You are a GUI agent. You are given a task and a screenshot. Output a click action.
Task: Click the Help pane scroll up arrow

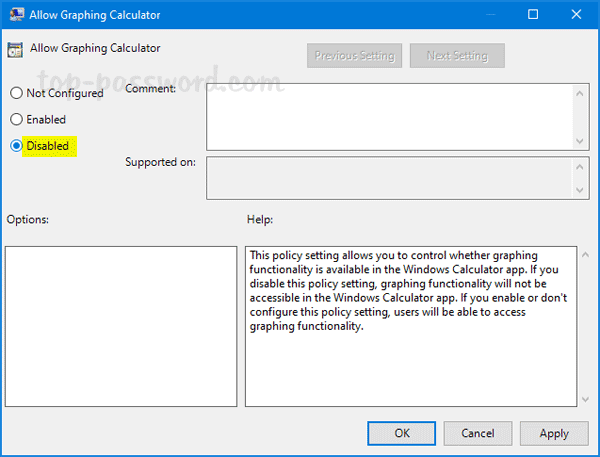pos(585,255)
